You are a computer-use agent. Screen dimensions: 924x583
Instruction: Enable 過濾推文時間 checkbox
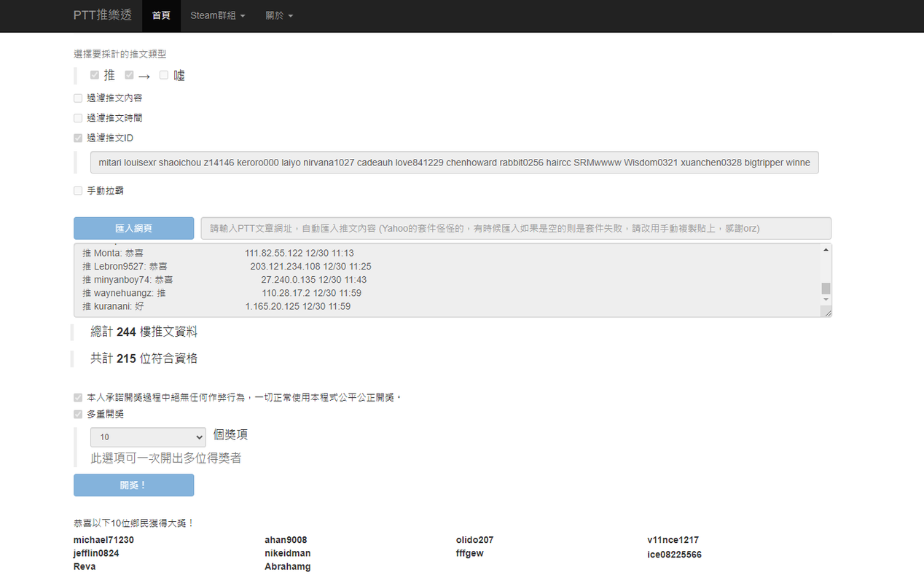click(x=78, y=118)
